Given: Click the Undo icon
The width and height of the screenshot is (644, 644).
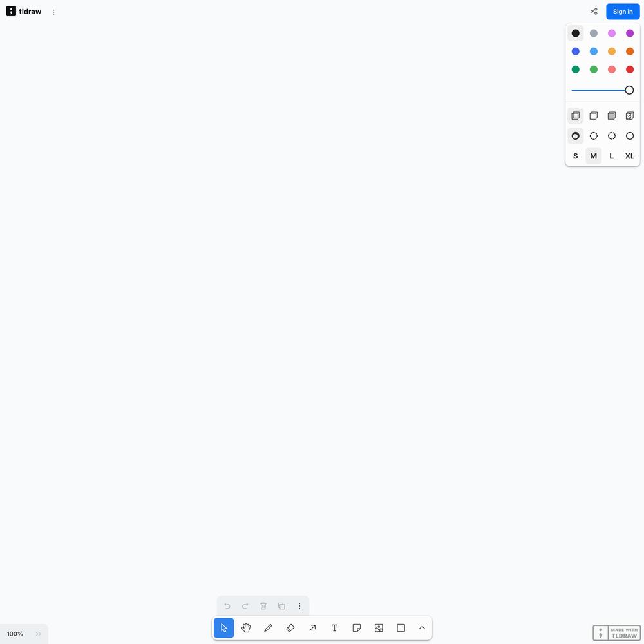Looking at the screenshot, I should pos(227,606).
